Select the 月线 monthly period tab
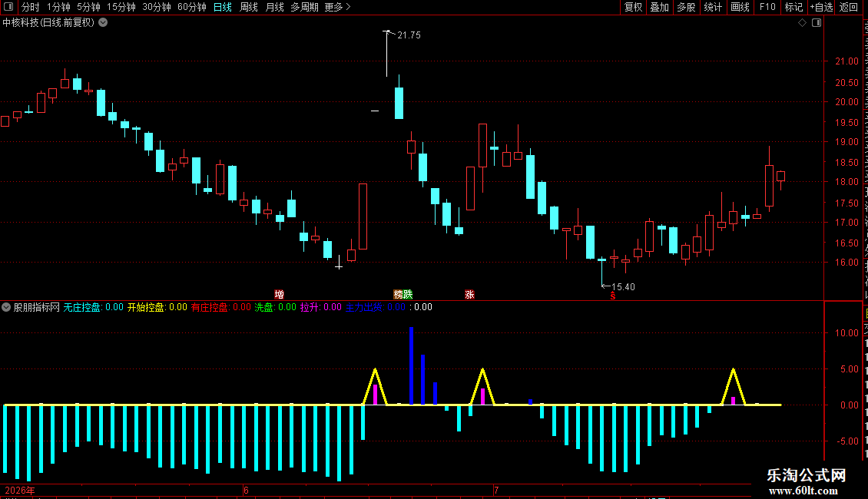 [x=274, y=7]
